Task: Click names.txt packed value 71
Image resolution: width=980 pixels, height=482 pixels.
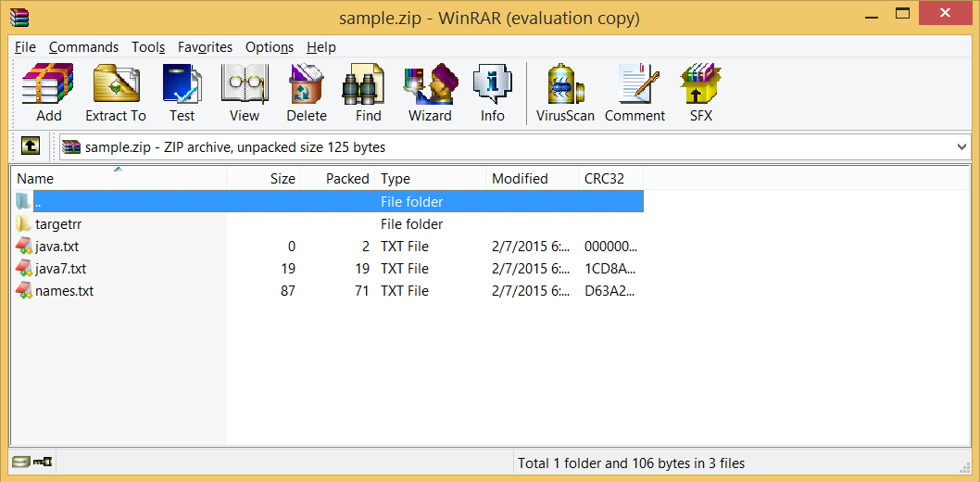Action: click(362, 291)
